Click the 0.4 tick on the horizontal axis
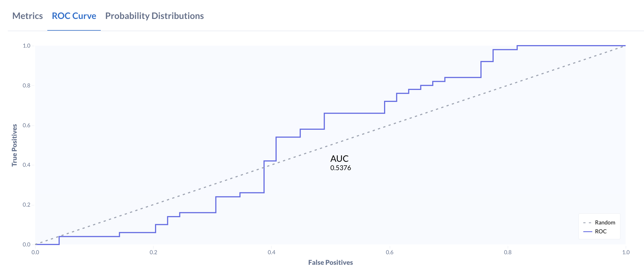This screenshot has height=279, width=644. point(272,253)
